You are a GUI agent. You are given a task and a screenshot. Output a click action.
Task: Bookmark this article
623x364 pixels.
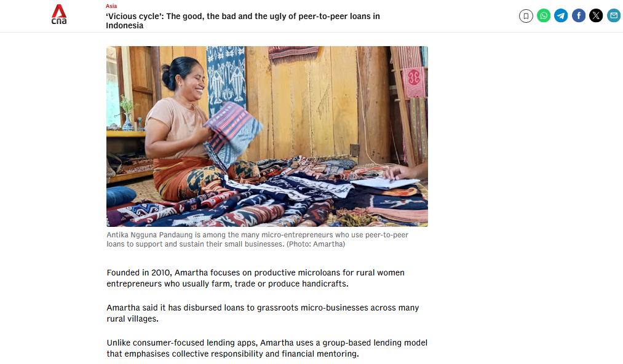tap(526, 16)
